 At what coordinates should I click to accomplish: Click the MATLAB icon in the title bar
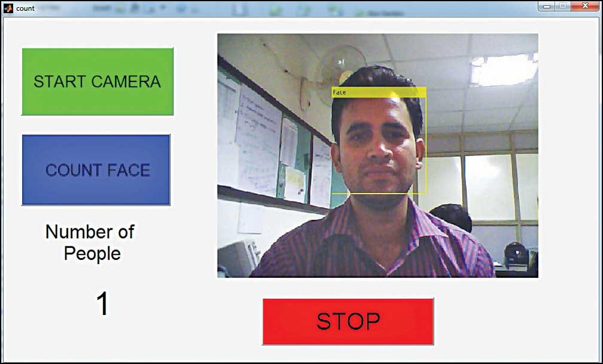click(x=8, y=8)
